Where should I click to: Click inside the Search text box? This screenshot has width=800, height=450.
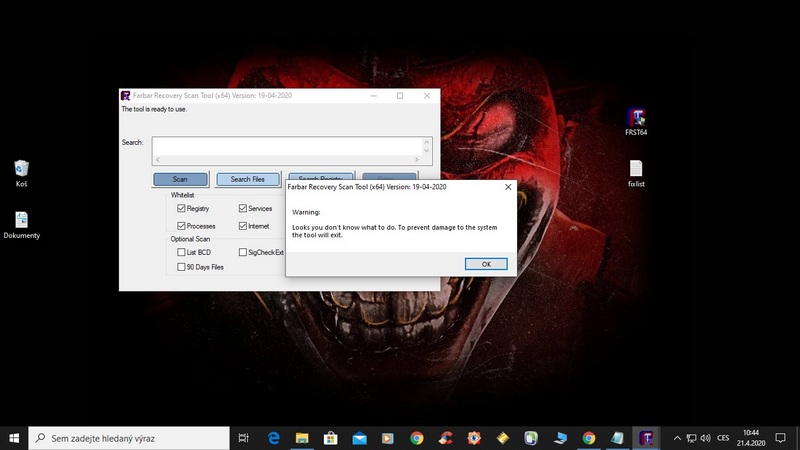[287, 146]
